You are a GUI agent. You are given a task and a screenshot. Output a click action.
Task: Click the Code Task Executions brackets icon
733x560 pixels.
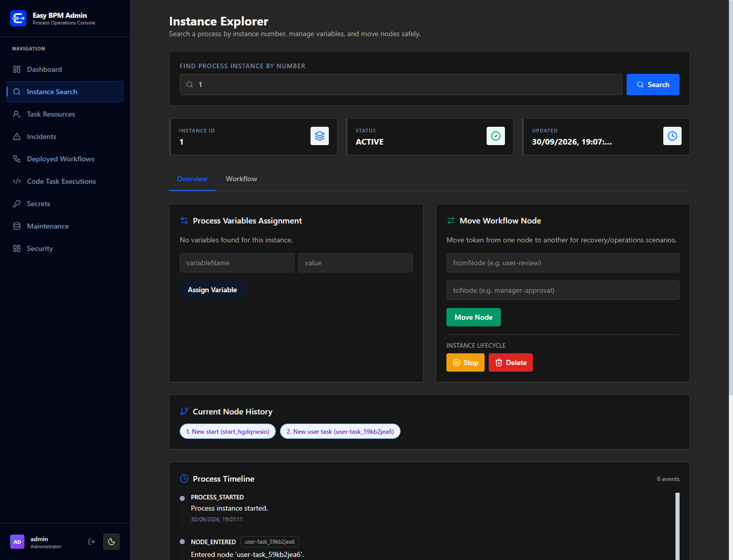(17, 181)
